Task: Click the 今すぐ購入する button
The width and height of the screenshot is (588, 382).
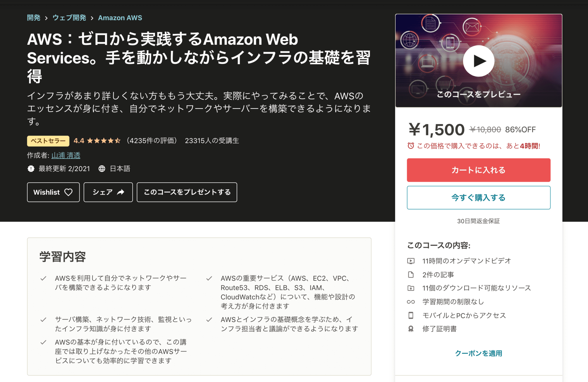Action: (478, 198)
